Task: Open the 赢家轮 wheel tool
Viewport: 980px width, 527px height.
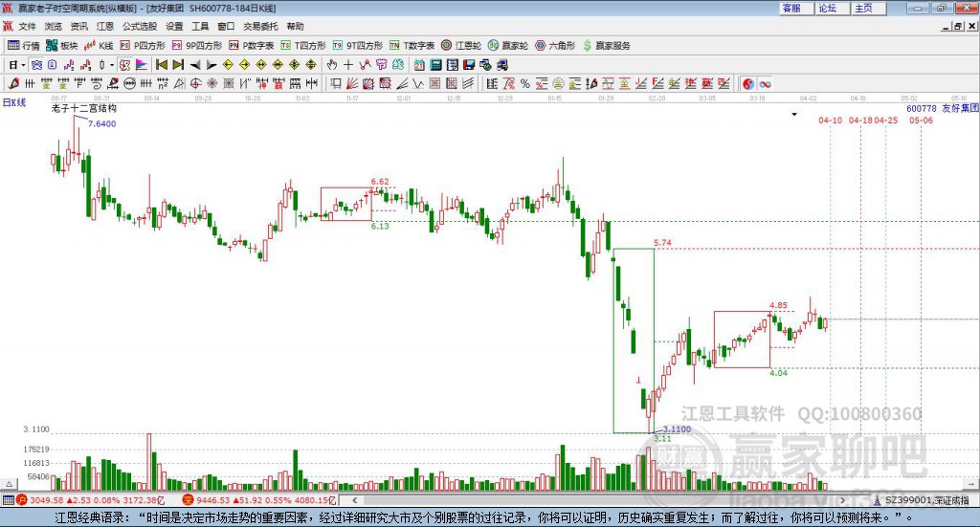Action: (x=508, y=46)
